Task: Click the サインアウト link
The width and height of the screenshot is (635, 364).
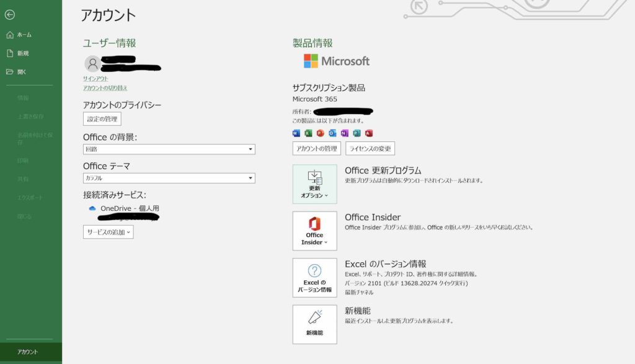Action: [x=95, y=79]
